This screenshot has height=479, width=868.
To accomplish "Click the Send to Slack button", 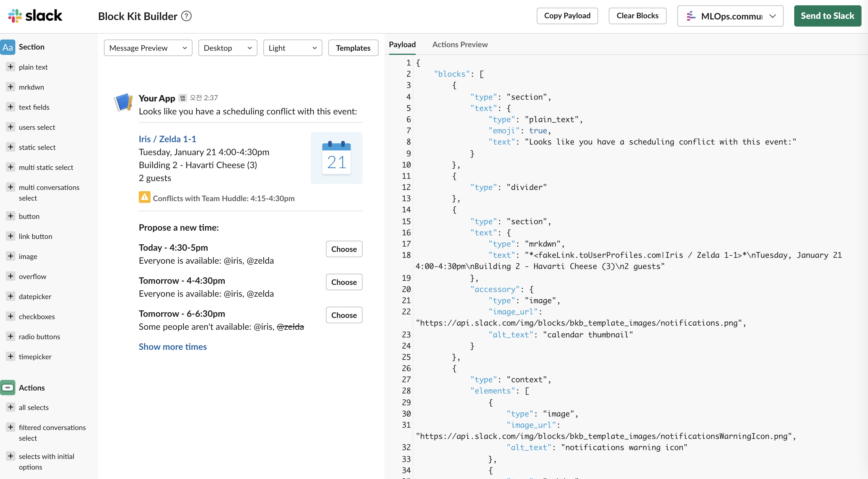I will [x=827, y=16].
